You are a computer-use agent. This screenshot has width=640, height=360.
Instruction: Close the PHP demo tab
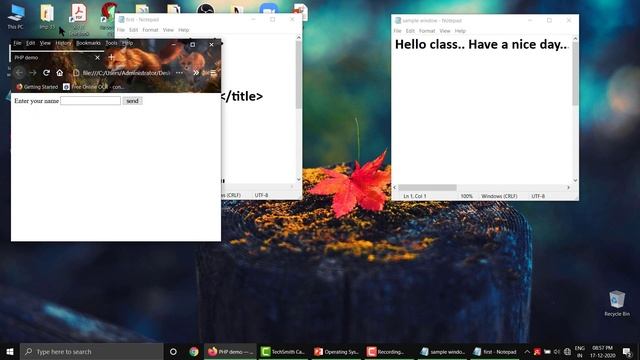pyautogui.click(x=97, y=58)
